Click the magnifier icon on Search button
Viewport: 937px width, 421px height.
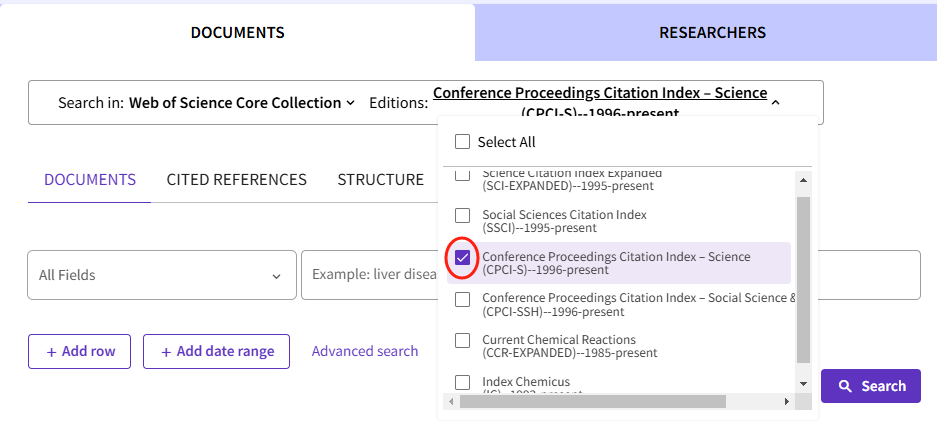pos(845,386)
